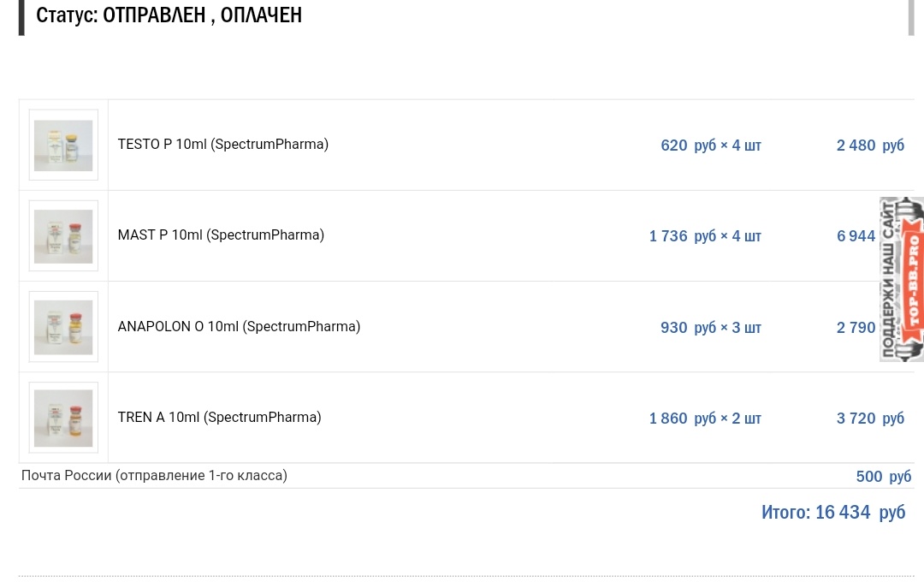The height and width of the screenshot is (582, 924).
Task: Open the MAST P product thumbnail
Action: click(63, 236)
